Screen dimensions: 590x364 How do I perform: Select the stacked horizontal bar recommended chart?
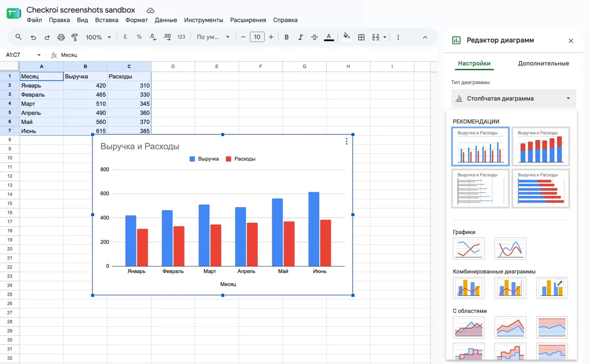click(541, 188)
